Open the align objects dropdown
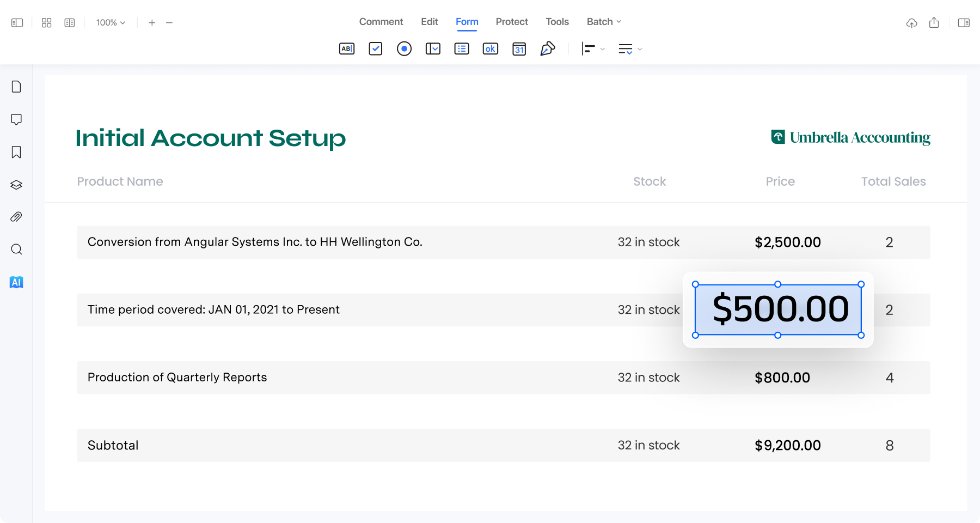This screenshot has height=523, width=980. pyautogui.click(x=593, y=49)
